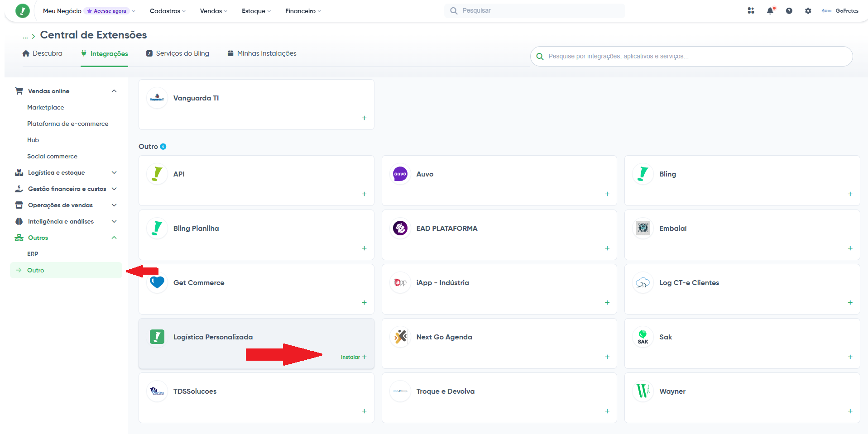Click the plus icon on Embalaí card
This screenshot has width=868, height=434.
[x=850, y=248]
